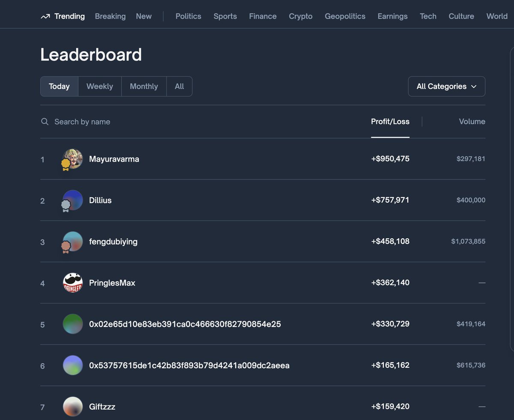Image resolution: width=514 pixels, height=420 pixels.
Task: Open the Culture category
Action: click(461, 16)
